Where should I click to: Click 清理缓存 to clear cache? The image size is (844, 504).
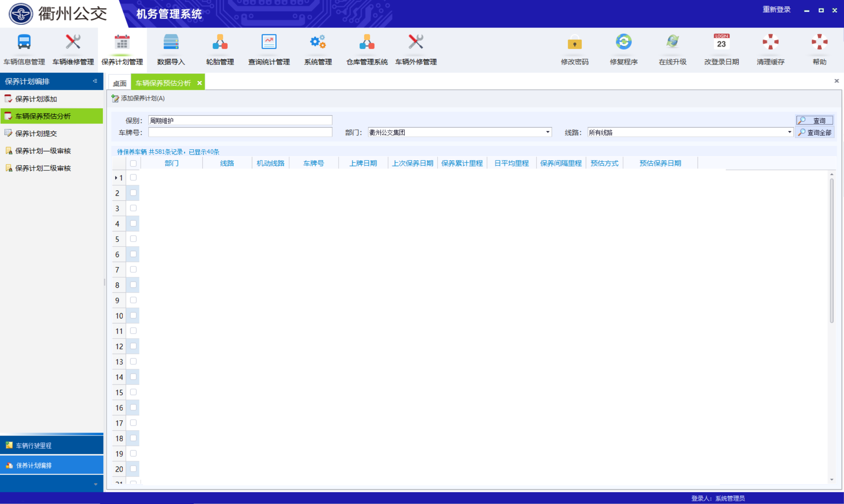pos(770,48)
